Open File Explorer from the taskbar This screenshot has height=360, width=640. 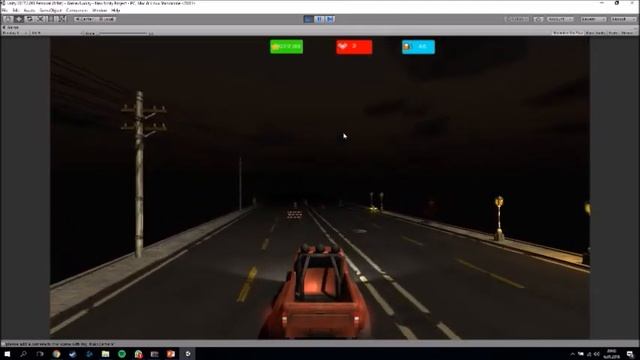105,354
